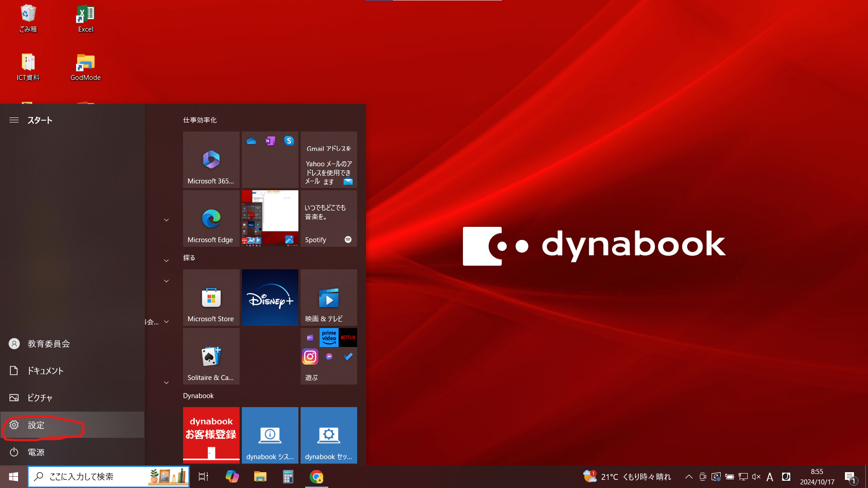868x488 pixels.
Task: Collapse the スタート hamburger menu
Action: pos(14,120)
